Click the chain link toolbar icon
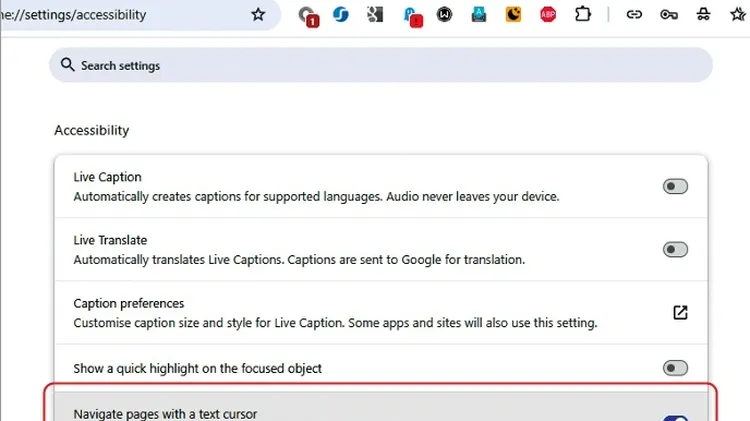This screenshot has width=750, height=421. point(633,15)
